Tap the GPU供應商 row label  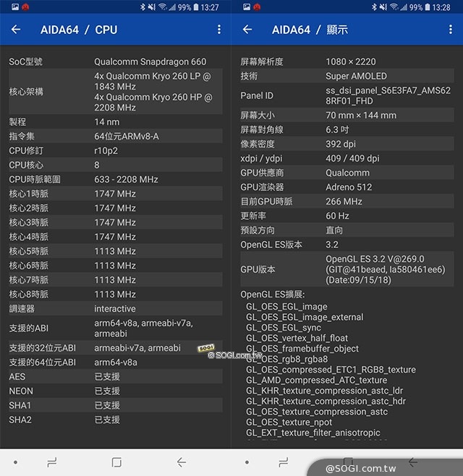point(262,173)
